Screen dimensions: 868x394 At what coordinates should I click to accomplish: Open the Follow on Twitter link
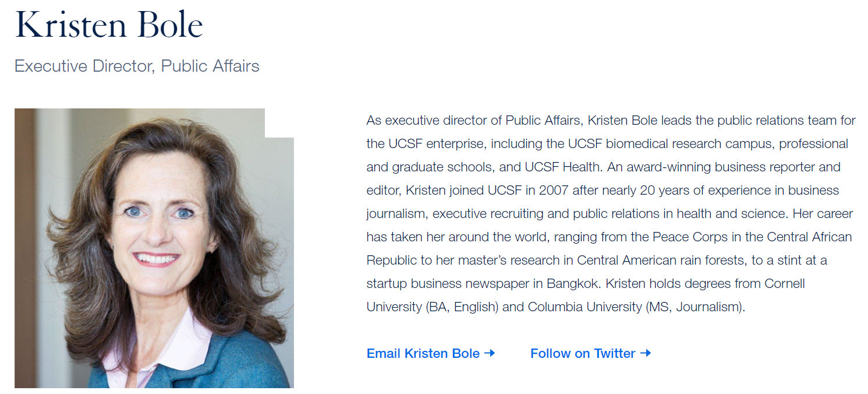(590, 353)
